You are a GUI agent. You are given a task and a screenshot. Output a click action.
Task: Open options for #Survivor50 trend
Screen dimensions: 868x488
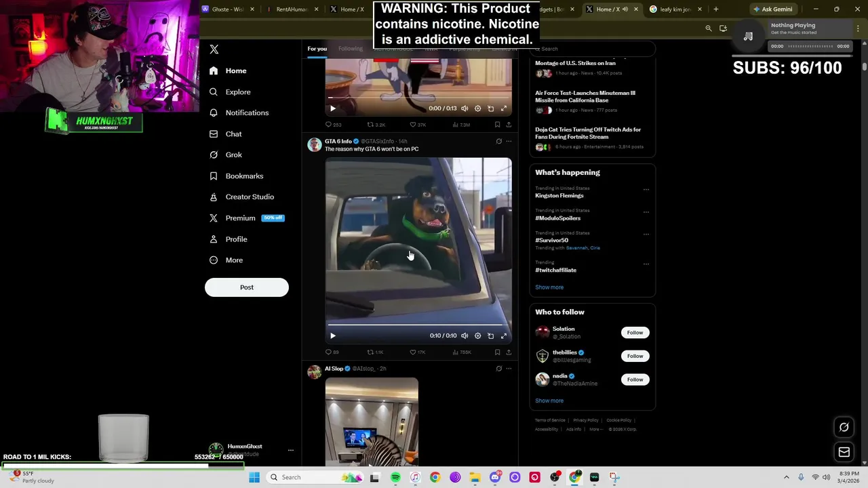point(646,235)
